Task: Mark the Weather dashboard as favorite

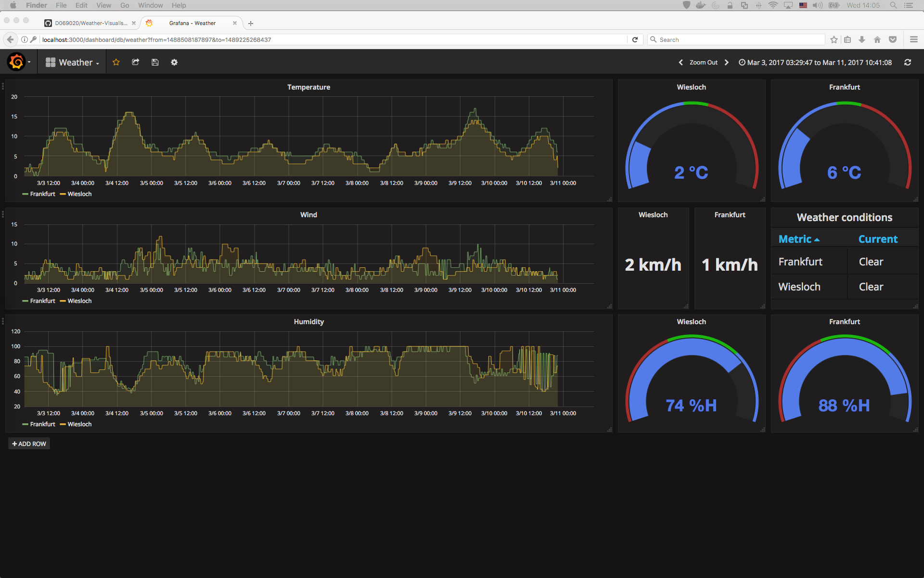Action: pos(116,62)
